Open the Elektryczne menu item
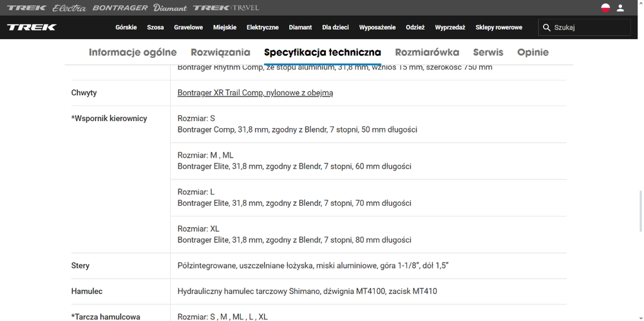The height and width of the screenshot is (321, 644). (x=262, y=28)
